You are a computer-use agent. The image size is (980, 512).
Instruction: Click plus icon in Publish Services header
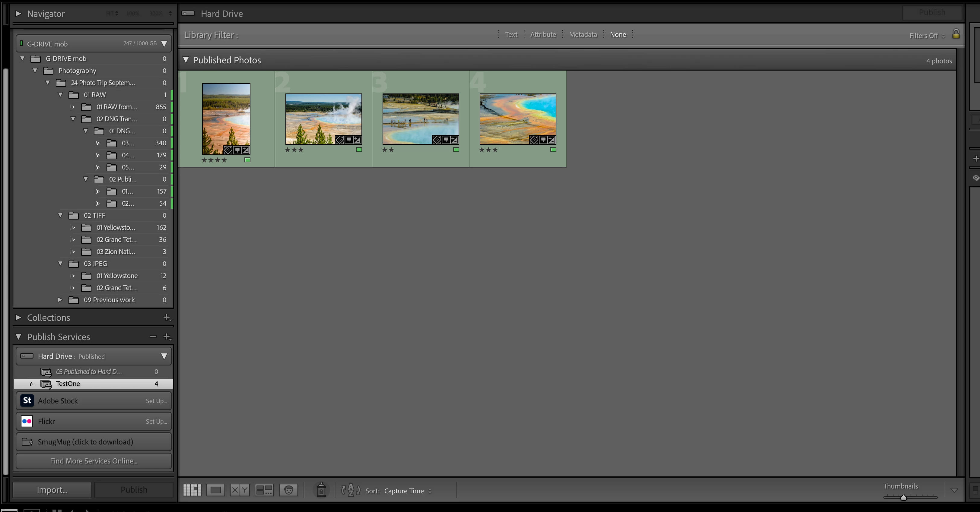(x=167, y=337)
